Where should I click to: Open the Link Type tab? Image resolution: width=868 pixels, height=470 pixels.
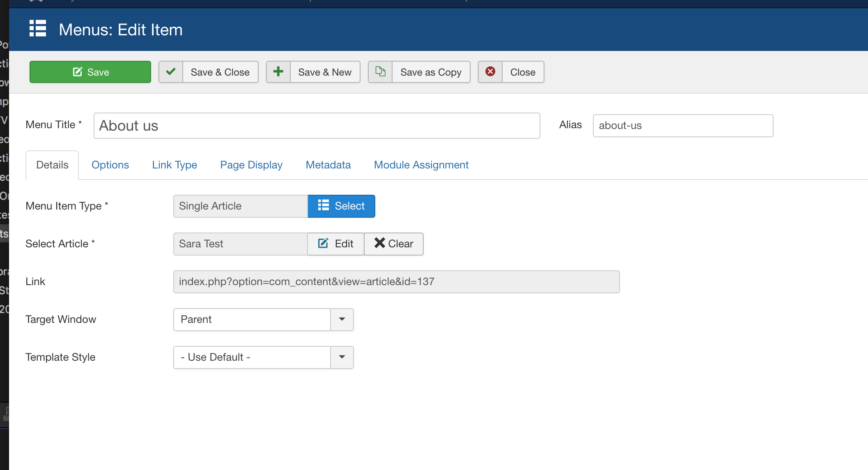point(175,165)
